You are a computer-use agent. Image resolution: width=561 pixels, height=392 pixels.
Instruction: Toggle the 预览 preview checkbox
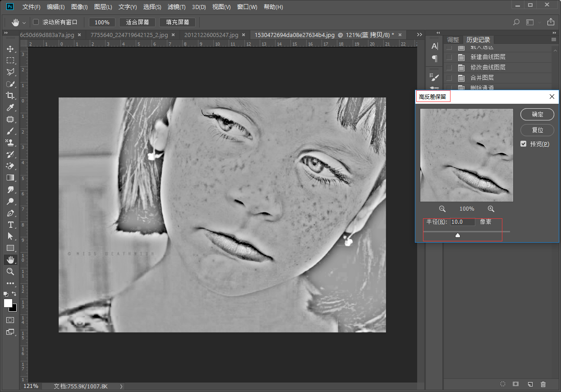coord(523,144)
